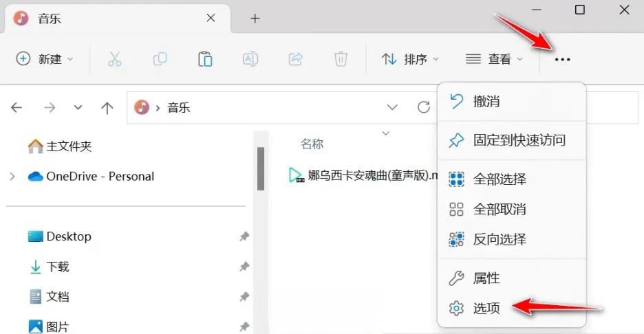
Task: Click the Rename icon in toolbar
Action: click(x=250, y=59)
